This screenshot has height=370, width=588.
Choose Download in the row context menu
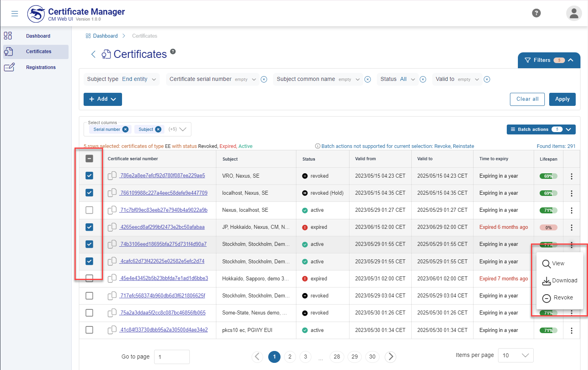pos(559,281)
